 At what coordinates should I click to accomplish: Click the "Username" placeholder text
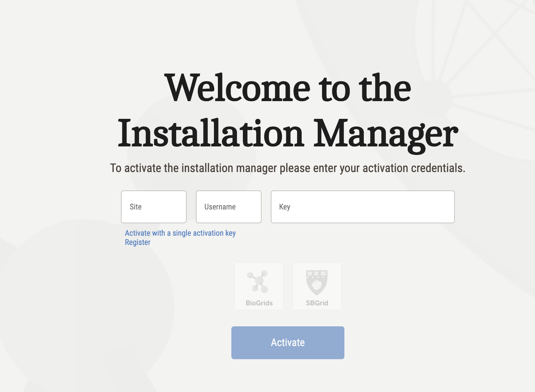coord(220,207)
